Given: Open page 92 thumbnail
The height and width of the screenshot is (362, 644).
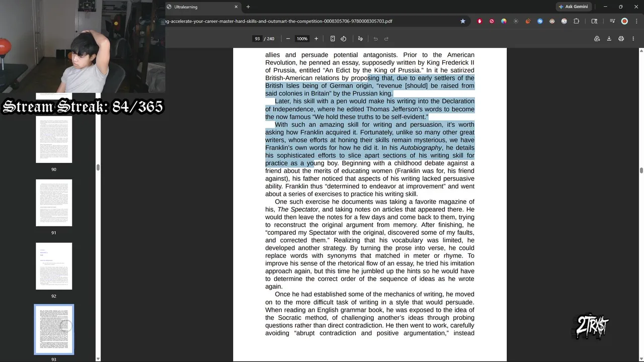Looking at the screenshot, I should coord(54,266).
